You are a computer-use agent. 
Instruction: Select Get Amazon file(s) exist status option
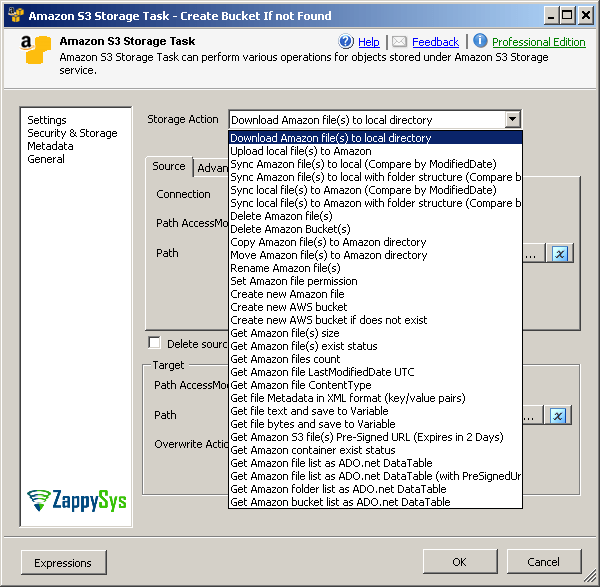[x=375, y=346]
